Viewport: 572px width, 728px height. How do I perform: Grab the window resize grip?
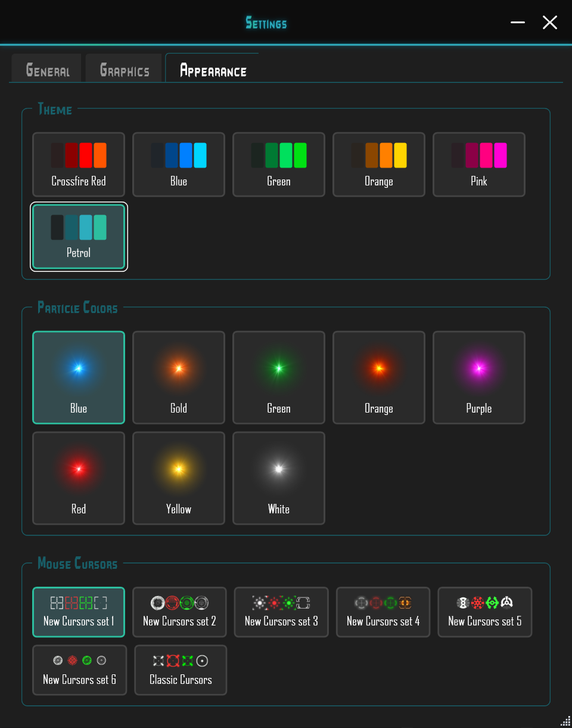pos(565,721)
